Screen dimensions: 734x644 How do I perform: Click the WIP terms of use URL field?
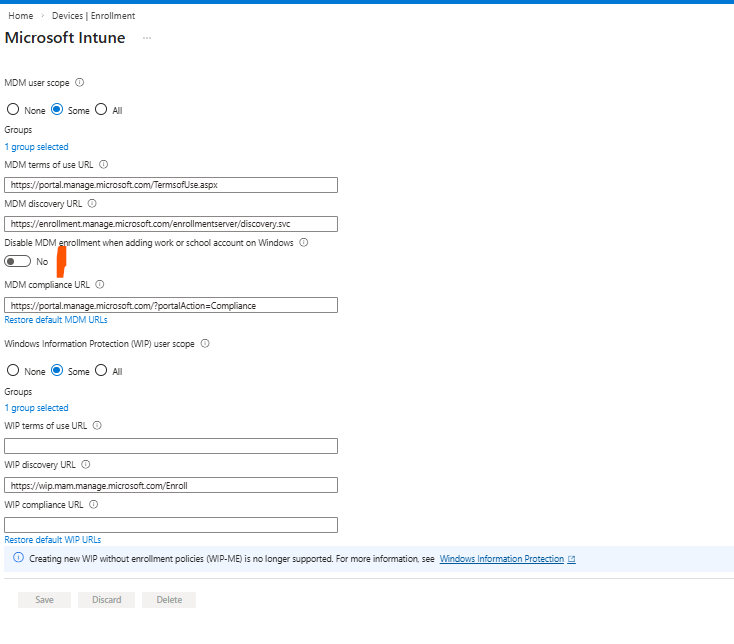click(171, 446)
